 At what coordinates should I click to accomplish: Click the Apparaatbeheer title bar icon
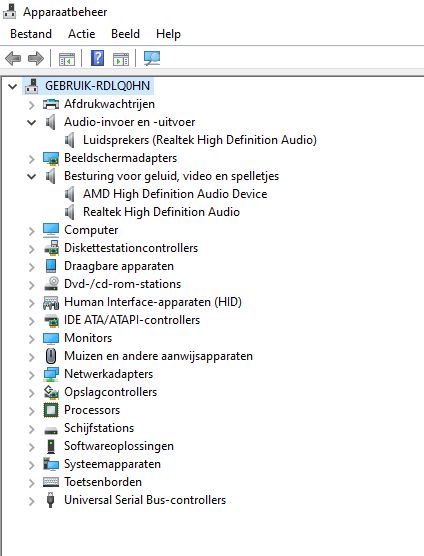10,12
